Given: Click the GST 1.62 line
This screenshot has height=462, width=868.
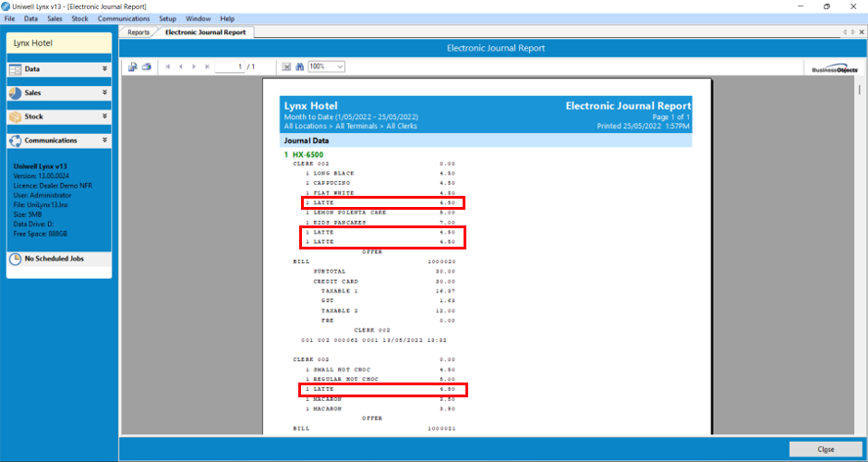Looking at the screenshot, I should (x=388, y=301).
